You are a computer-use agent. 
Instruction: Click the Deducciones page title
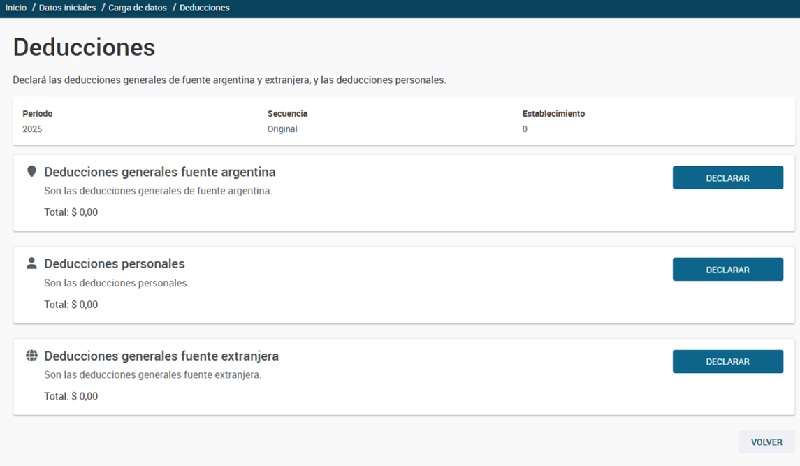[x=84, y=47]
